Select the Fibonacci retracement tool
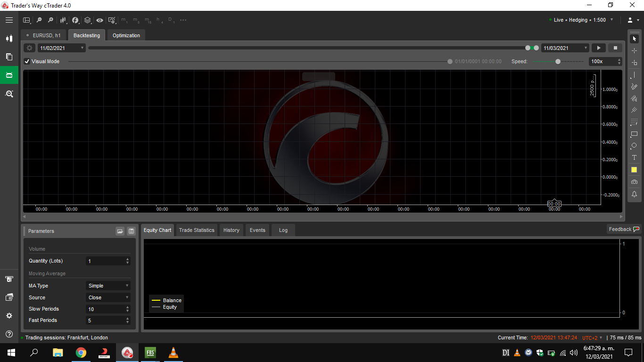The width and height of the screenshot is (644, 362). (x=634, y=122)
